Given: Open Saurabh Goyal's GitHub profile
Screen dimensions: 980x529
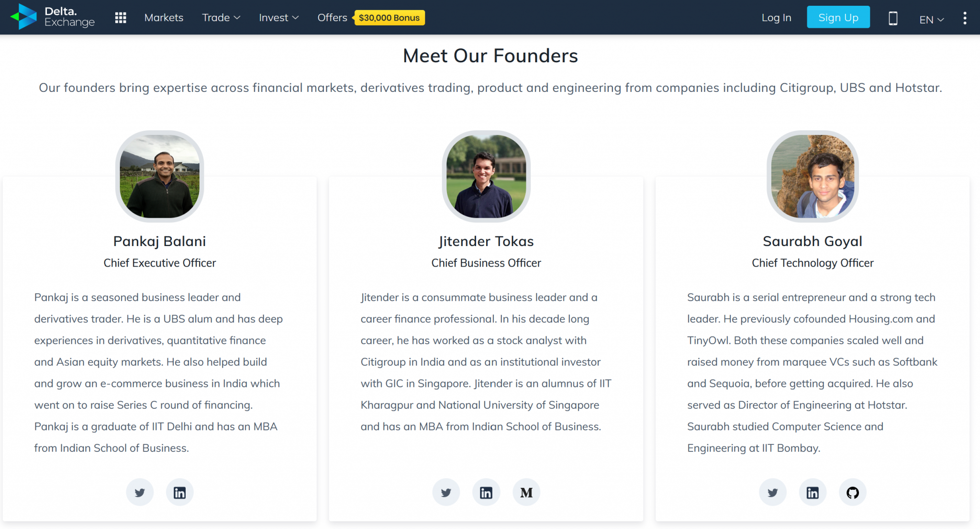Looking at the screenshot, I should click(853, 492).
